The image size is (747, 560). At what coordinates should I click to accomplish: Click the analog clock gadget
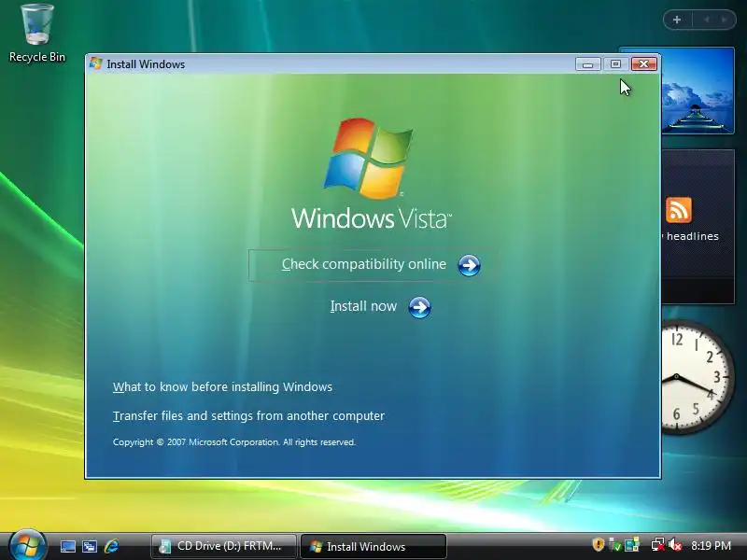point(698,377)
